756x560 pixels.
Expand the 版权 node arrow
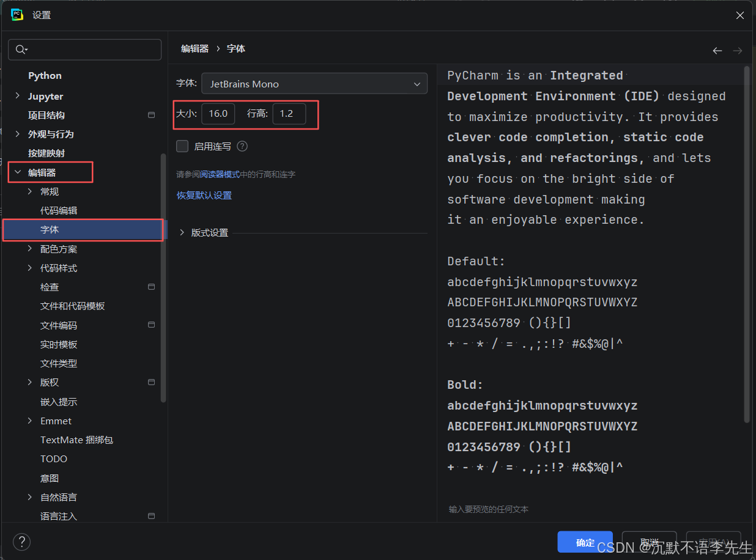[x=30, y=382]
